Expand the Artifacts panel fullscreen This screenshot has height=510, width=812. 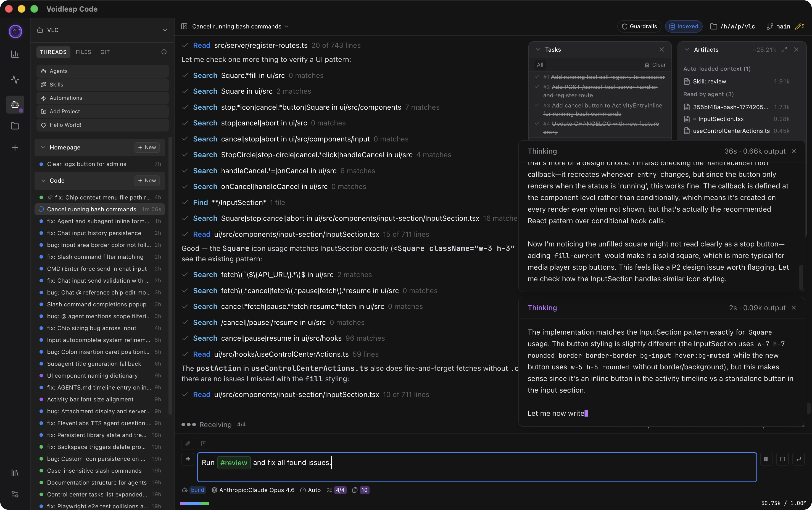(x=784, y=49)
